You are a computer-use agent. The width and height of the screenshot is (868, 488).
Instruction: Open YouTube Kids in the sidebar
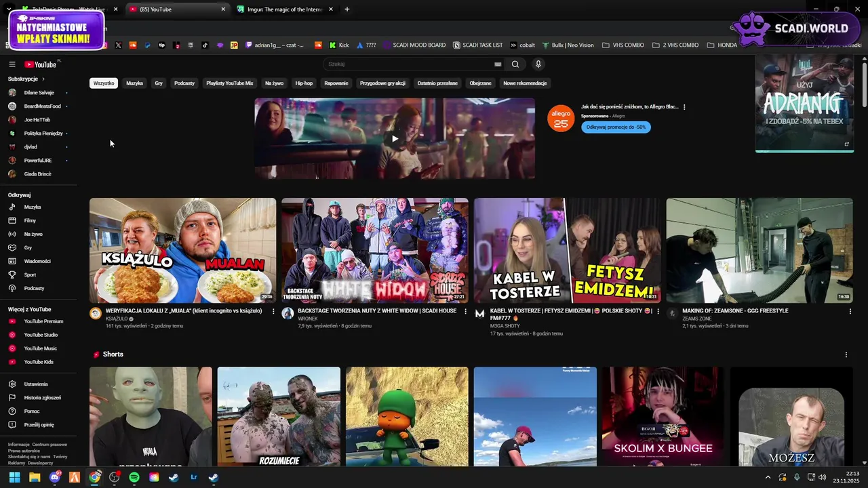click(39, 362)
